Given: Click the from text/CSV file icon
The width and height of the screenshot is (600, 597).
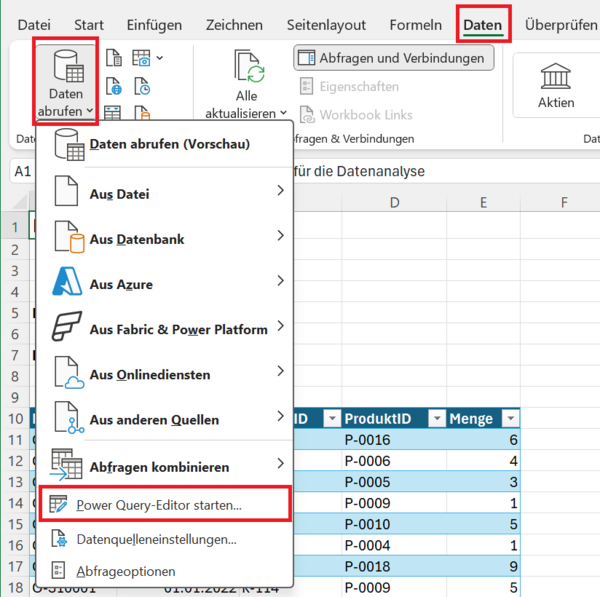Looking at the screenshot, I should tap(114, 60).
